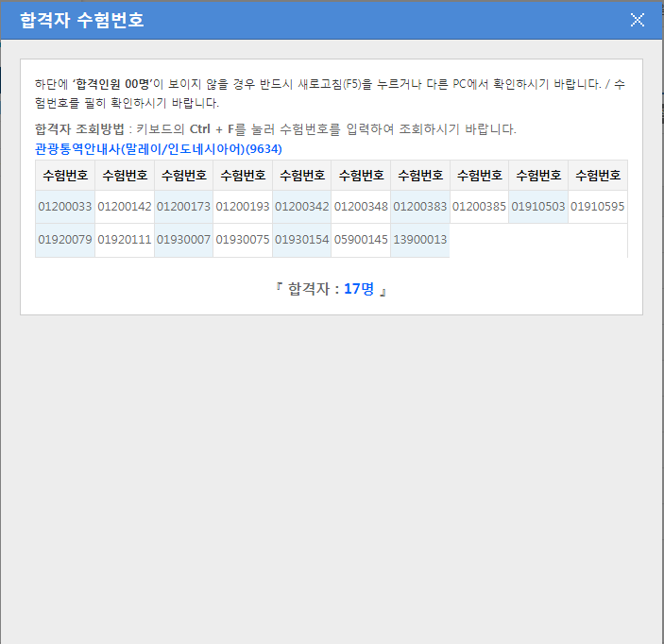Select exam number 01920111
This screenshot has height=644, width=664.
tap(125, 240)
